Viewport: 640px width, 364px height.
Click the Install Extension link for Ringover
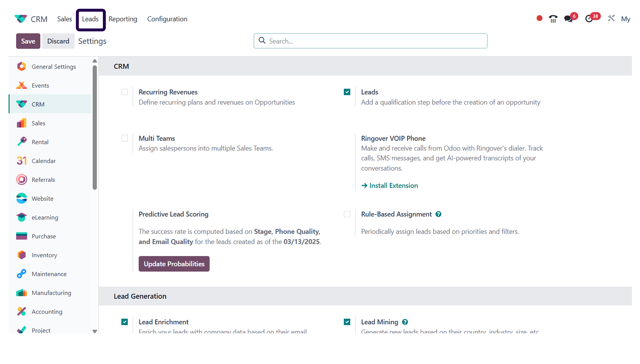click(x=393, y=185)
